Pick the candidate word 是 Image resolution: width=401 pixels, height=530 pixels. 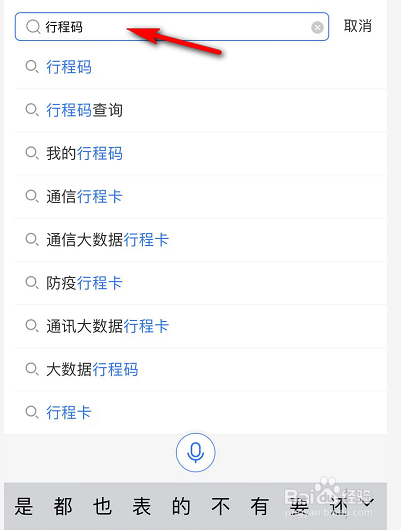(x=24, y=506)
